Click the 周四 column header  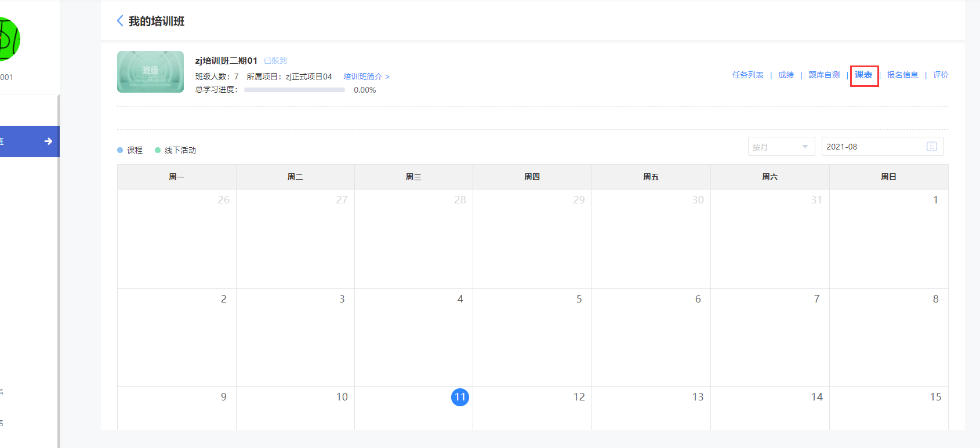pyautogui.click(x=532, y=177)
